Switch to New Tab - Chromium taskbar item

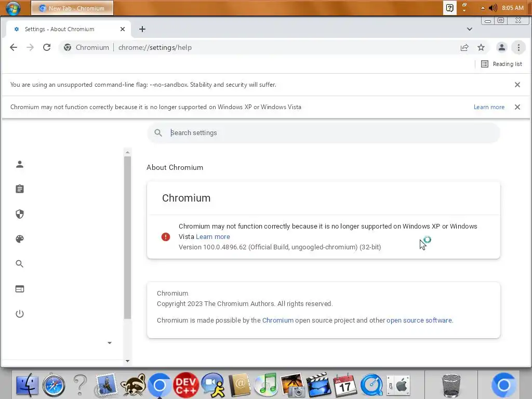(72, 8)
